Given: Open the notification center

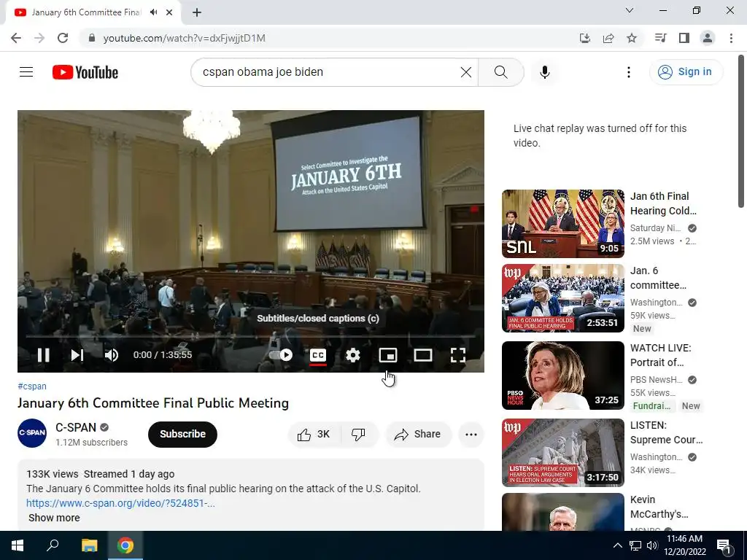Looking at the screenshot, I should pyautogui.click(x=724, y=545).
